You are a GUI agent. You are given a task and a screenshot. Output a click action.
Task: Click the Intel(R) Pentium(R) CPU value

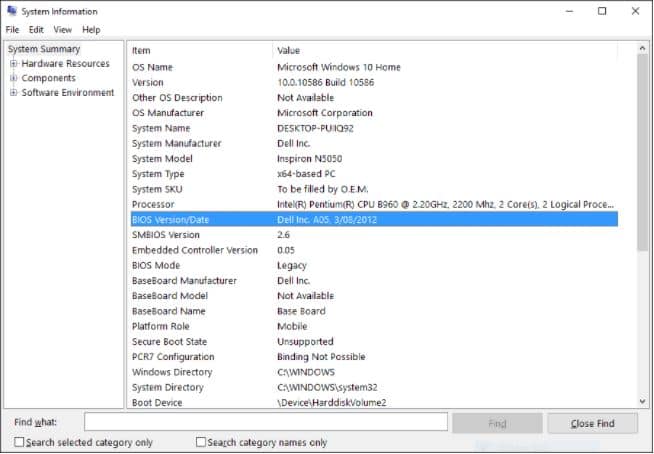click(x=445, y=204)
